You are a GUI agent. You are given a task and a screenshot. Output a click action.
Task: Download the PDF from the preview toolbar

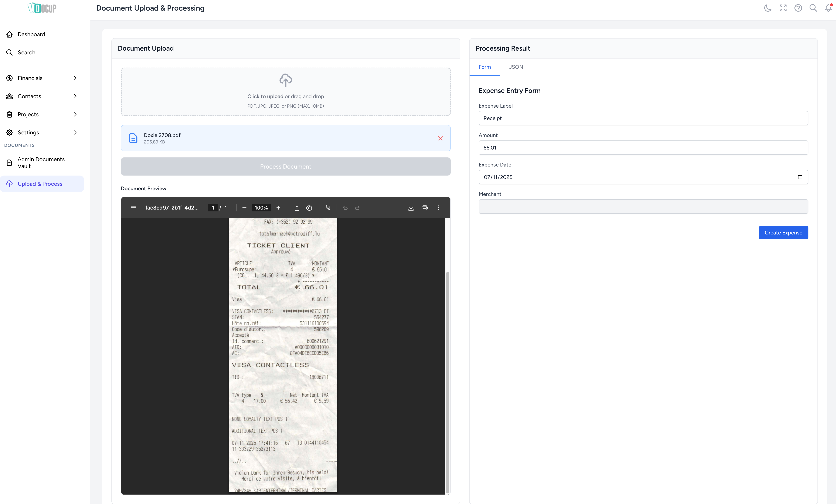[411, 208]
